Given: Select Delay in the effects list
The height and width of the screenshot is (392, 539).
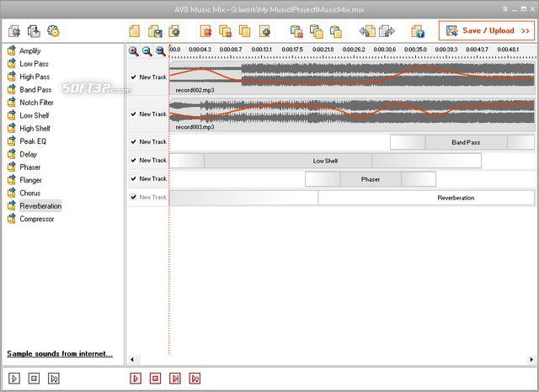Looking at the screenshot, I should pos(28,154).
